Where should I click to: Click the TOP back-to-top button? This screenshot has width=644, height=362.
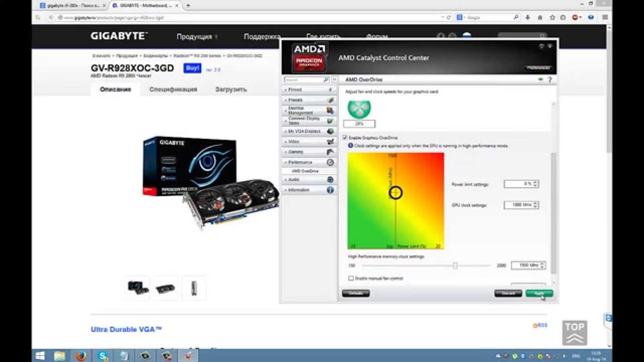pyautogui.click(x=575, y=332)
